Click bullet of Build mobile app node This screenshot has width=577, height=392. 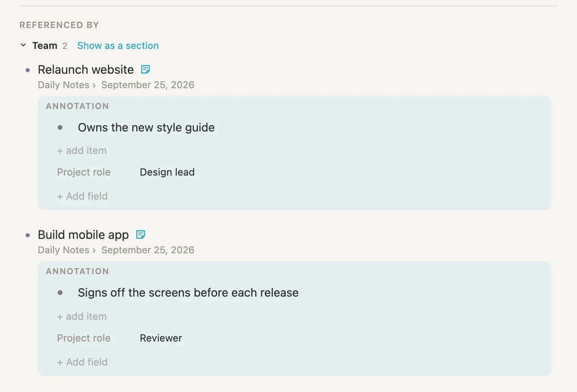(28, 235)
